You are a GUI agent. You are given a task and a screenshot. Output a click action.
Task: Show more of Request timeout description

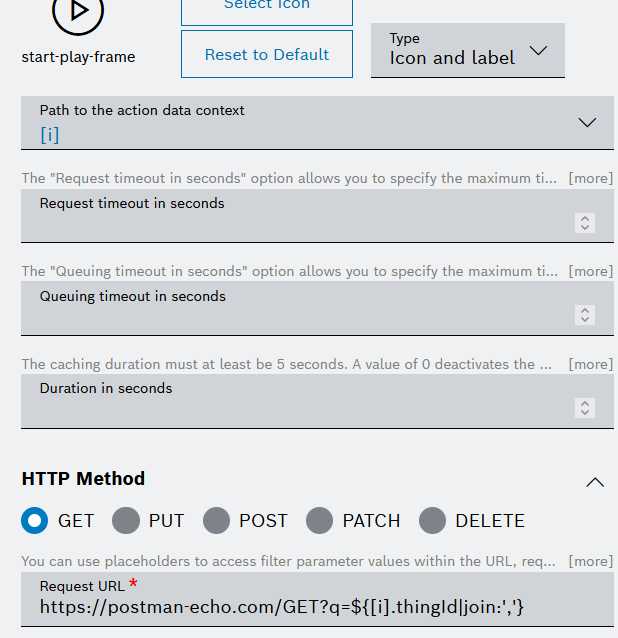tap(590, 178)
